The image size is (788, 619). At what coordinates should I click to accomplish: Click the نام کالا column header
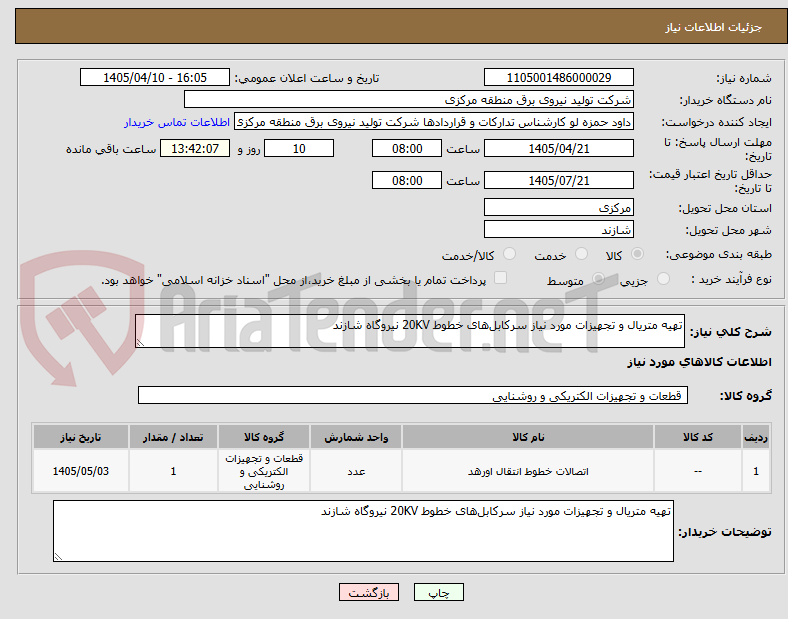(x=528, y=437)
